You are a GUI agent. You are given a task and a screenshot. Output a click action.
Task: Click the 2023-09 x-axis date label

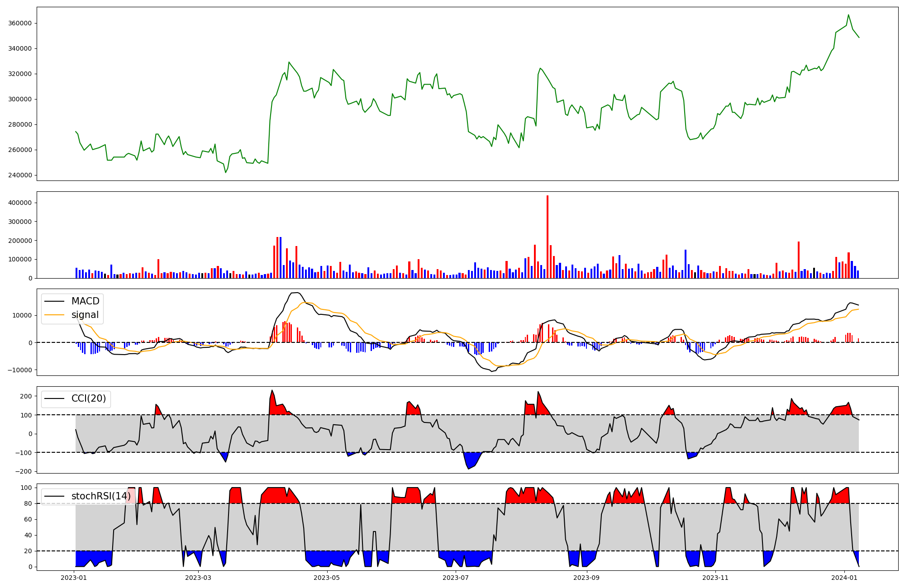click(x=586, y=578)
